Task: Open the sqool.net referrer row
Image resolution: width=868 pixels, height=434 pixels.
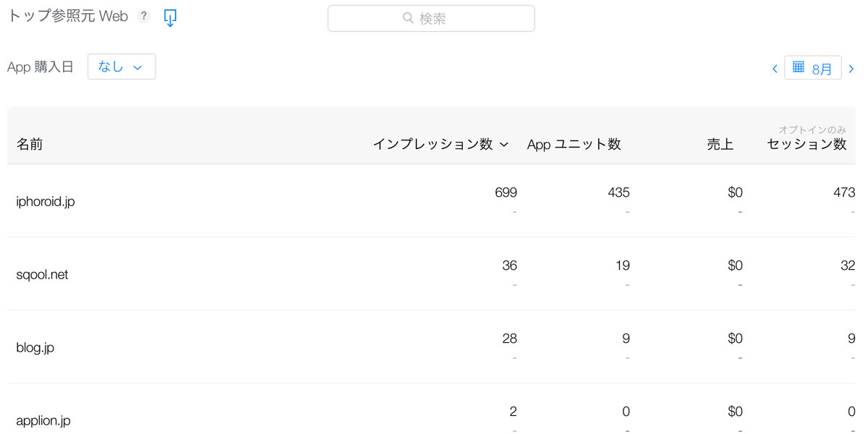Action: pos(42,275)
